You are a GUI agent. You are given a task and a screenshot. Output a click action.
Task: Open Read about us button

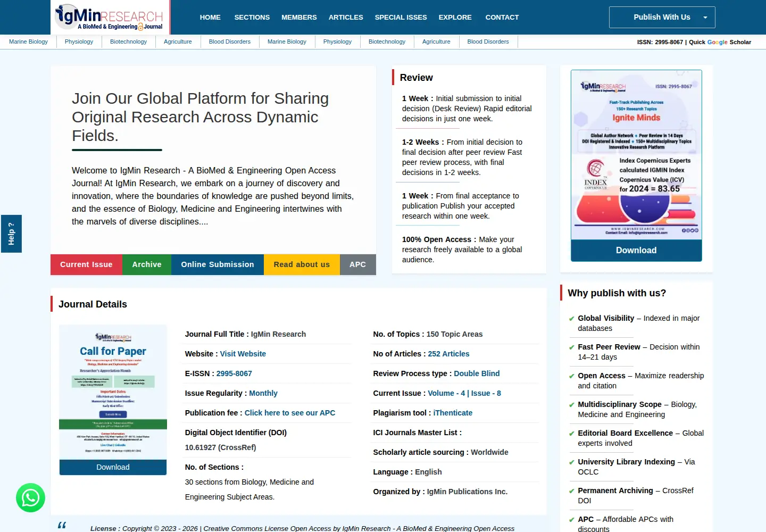coord(302,264)
